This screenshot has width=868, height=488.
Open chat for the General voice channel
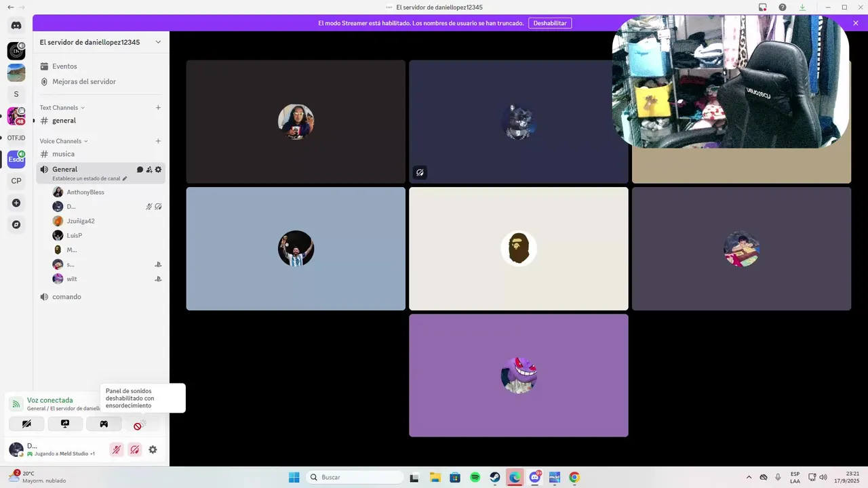(x=140, y=169)
